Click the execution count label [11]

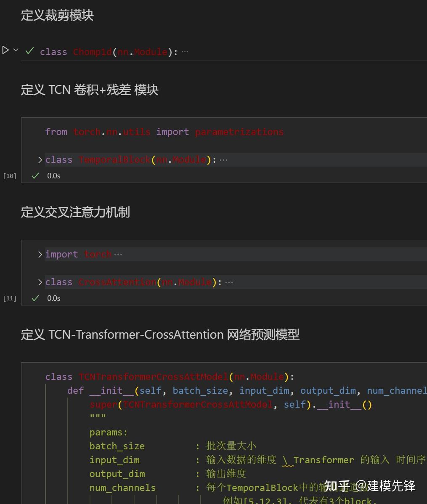tap(9, 298)
